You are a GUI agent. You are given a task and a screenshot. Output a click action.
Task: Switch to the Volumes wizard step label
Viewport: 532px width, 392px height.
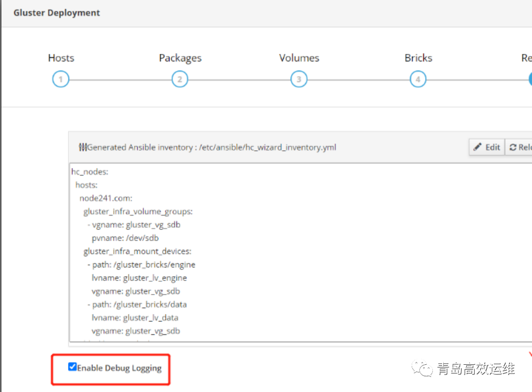tap(299, 58)
